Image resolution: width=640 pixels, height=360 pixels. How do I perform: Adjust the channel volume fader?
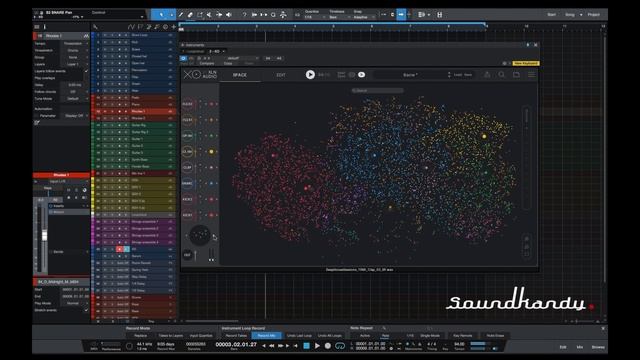coord(44,236)
